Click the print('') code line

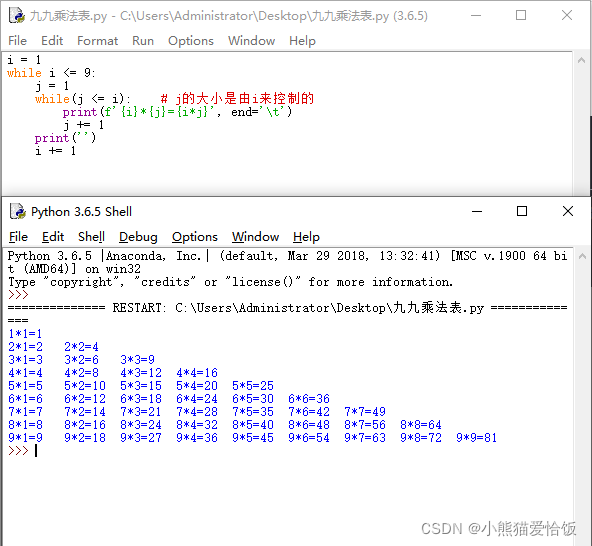click(65, 138)
